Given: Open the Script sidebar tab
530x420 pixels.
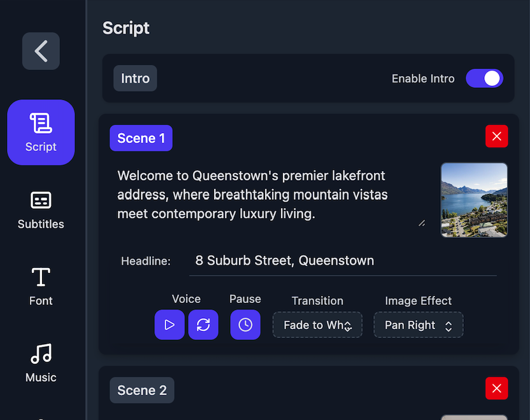Looking at the screenshot, I should pyautogui.click(x=41, y=132).
